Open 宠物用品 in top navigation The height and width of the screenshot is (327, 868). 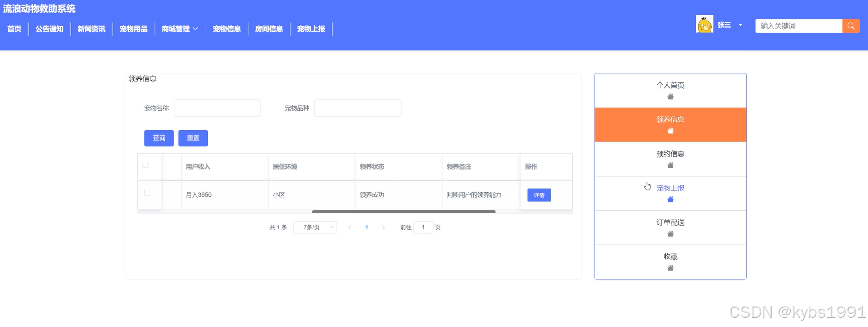click(134, 29)
